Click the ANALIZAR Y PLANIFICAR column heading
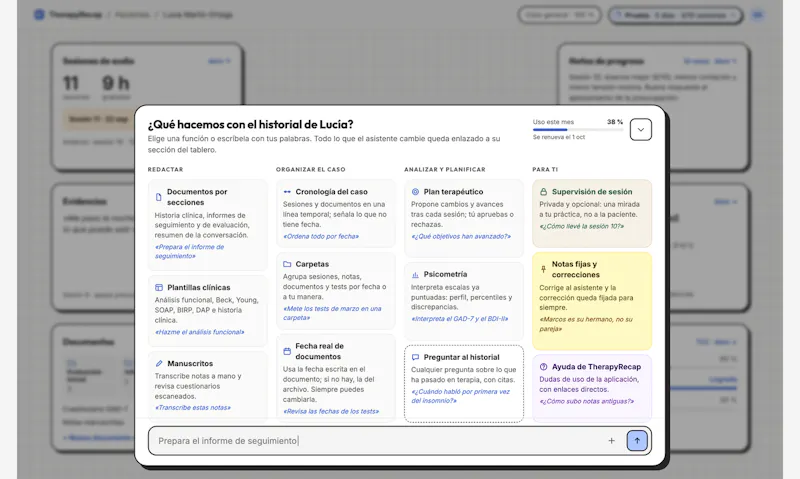Viewport: 800px width, 479px height. pos(445,169)
